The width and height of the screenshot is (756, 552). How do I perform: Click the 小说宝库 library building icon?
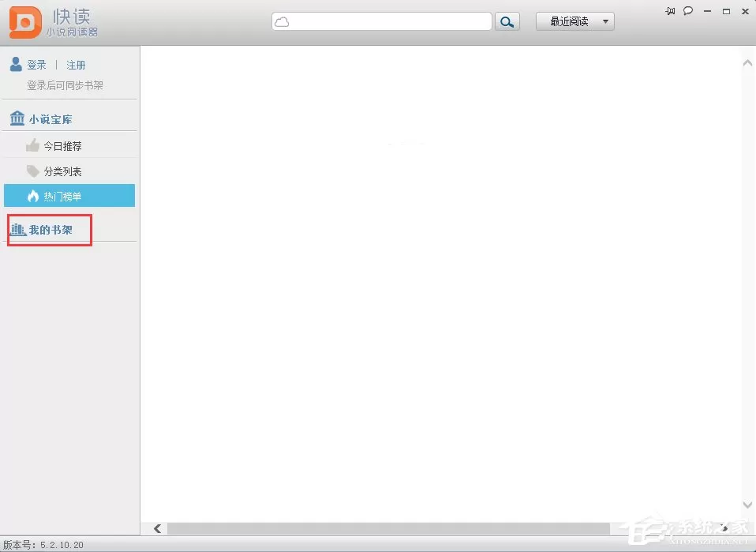pos(17,118)
